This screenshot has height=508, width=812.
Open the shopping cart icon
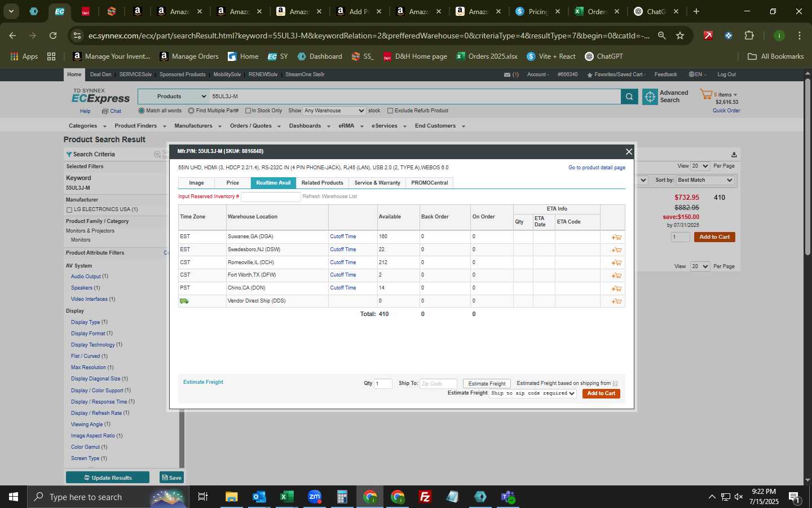click(706, 94)
